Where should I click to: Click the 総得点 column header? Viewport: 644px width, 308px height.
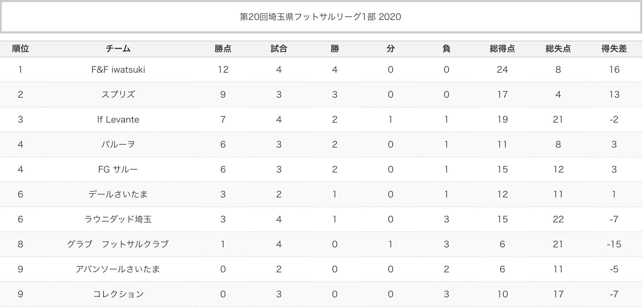click(x=502, y=49)
